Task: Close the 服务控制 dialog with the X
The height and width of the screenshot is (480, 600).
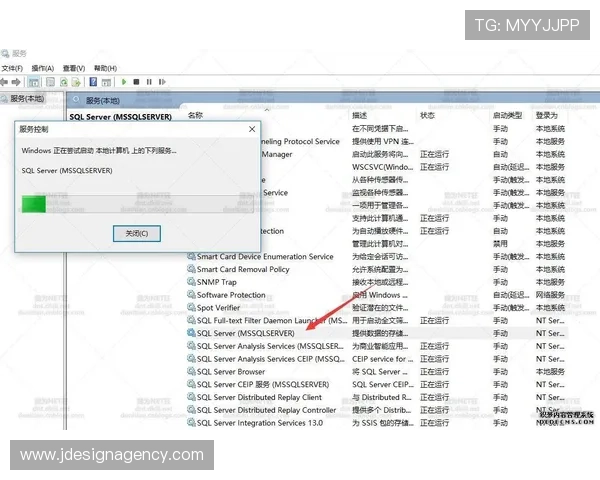Action: (x=252, y=129)
